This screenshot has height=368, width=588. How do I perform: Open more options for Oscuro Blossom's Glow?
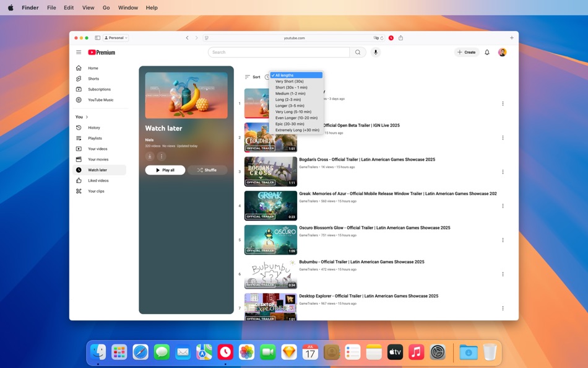(x=503, y=240)
